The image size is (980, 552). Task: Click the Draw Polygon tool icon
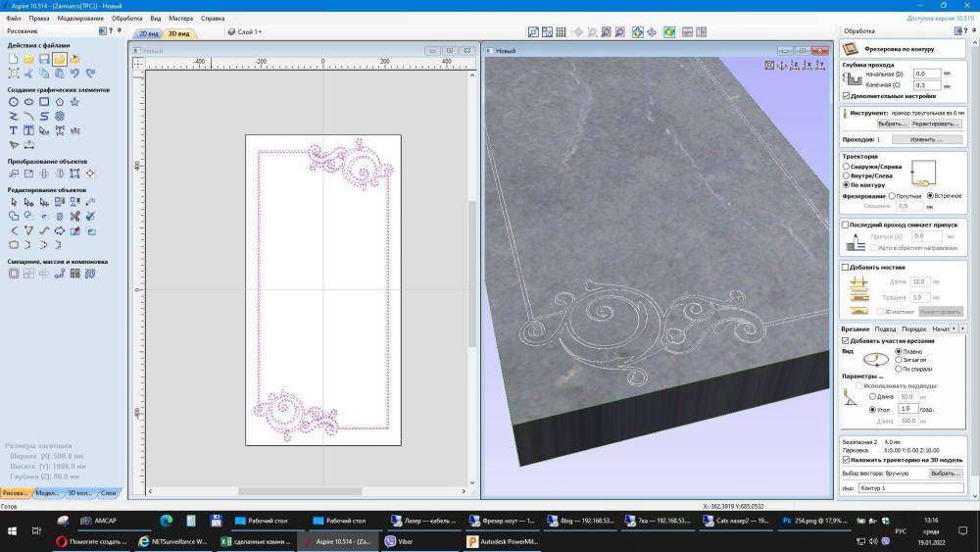[60, 102]
